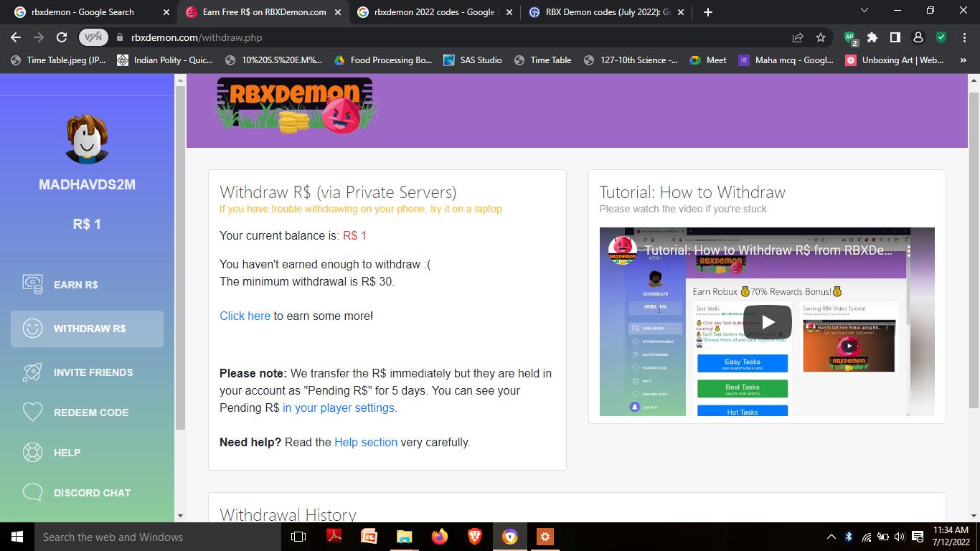The width and height of the screenshot is (980, 551).
Task: Go to INVITE FRIENDS in sidebar
Action: click(x=87, y=372)
